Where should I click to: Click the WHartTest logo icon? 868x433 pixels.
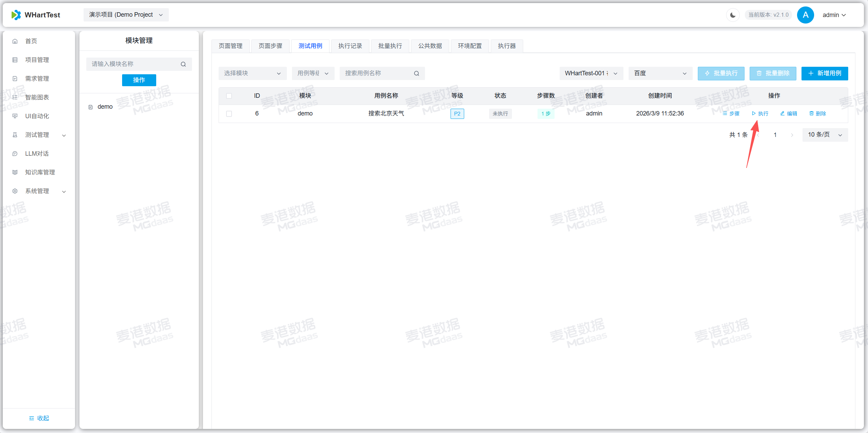(16, 15)
